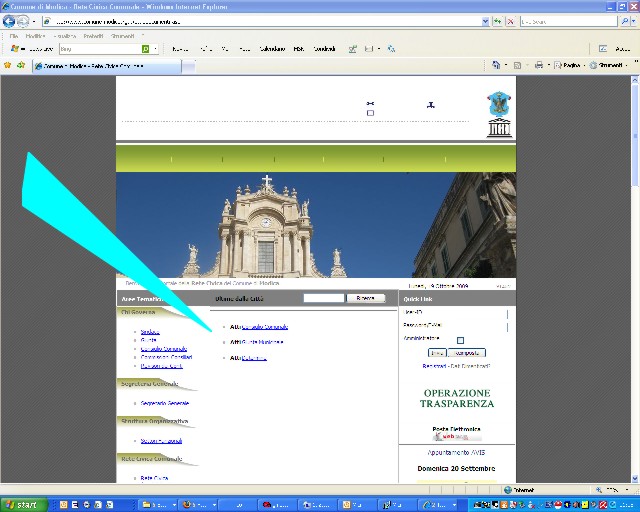Open the Firefox taskbar button

coord(198,505)
